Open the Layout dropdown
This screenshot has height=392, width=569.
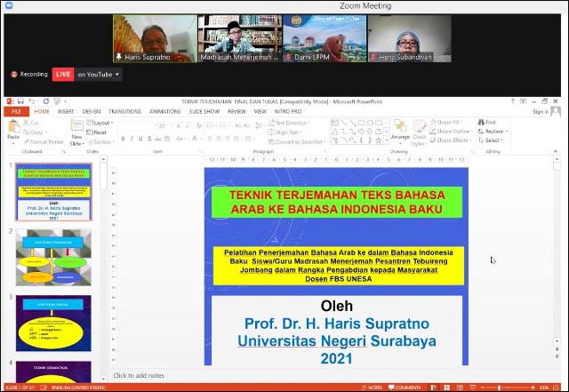[x=100, y=123]
